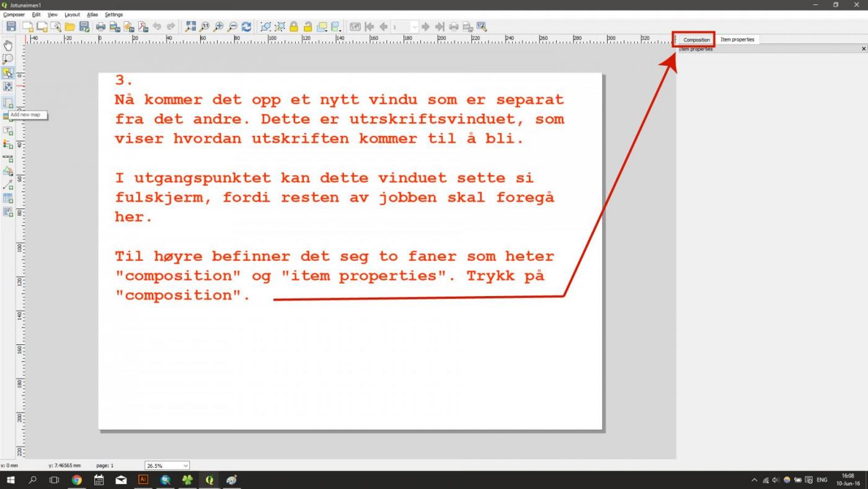Switch to the Item properties tab
Viewport: 868px width, 489px height.
tap(737, 40)
